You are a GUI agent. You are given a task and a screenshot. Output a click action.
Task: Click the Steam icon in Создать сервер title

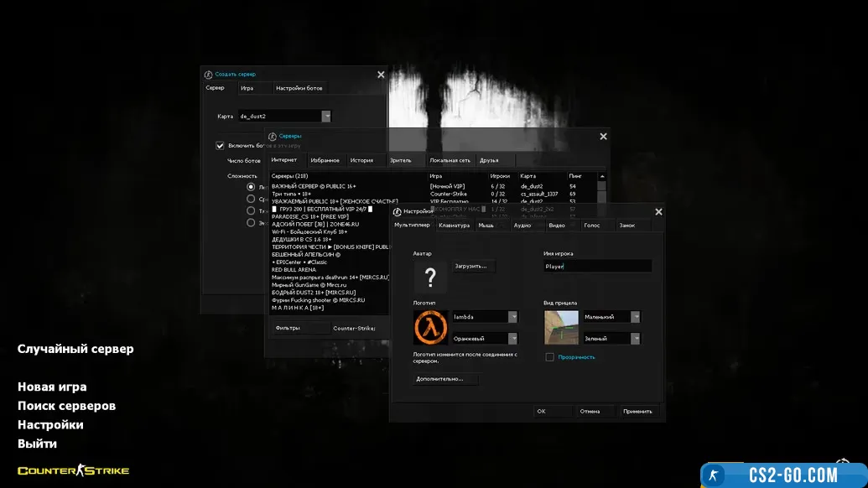click(208, 75)
